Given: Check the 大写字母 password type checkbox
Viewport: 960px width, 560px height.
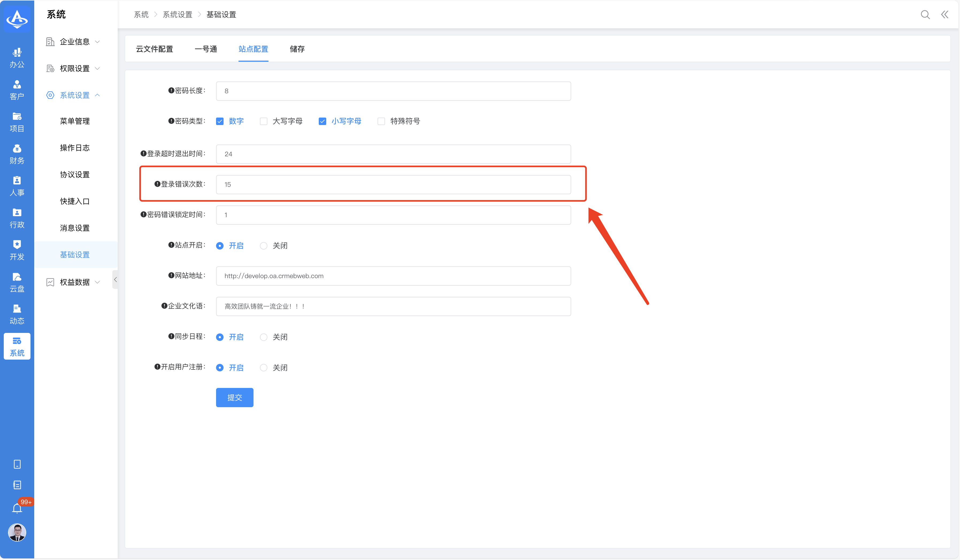Looking at the screenshot, I should point(264,122).
